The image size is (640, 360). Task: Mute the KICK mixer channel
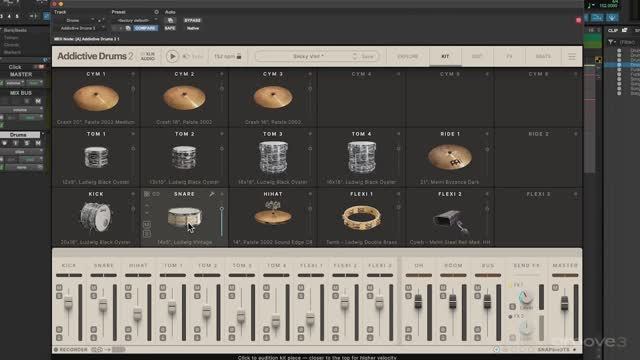(60, 288)
